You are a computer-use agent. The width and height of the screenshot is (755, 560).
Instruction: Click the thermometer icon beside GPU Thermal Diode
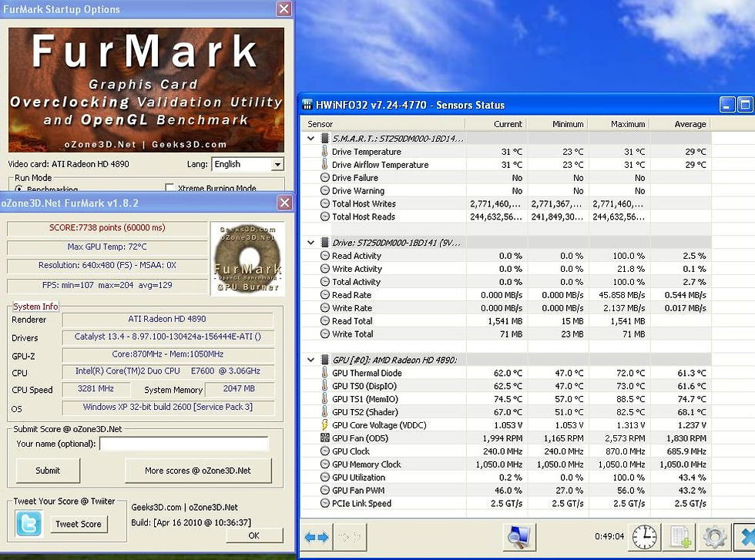pyautogui.click(x=325, y=373)
